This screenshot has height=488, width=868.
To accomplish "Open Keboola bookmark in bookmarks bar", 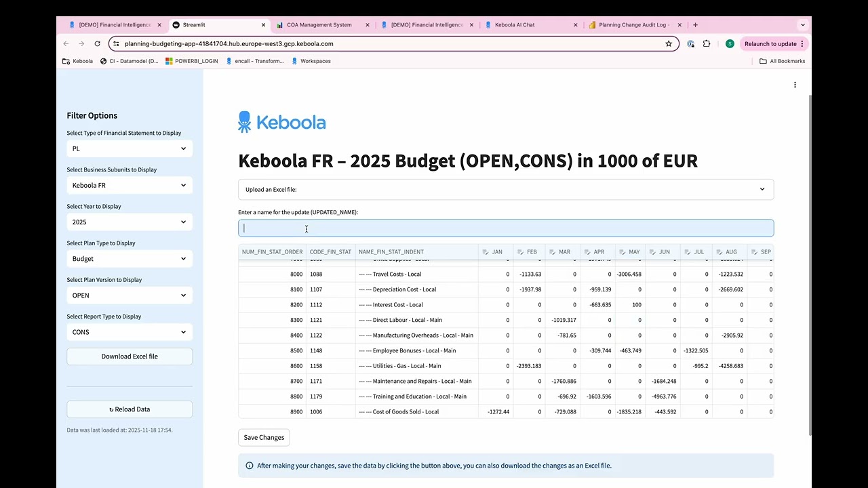I will pyautogui.click(x=78, y=61).
